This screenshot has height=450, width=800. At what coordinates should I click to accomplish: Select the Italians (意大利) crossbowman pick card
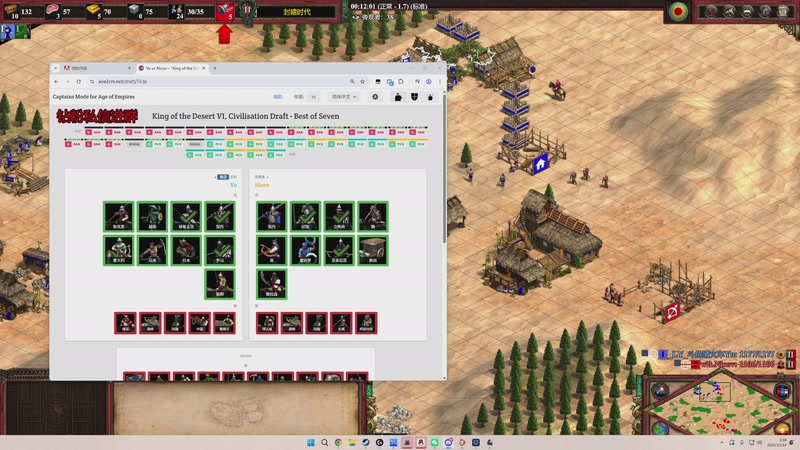[118, 250]
